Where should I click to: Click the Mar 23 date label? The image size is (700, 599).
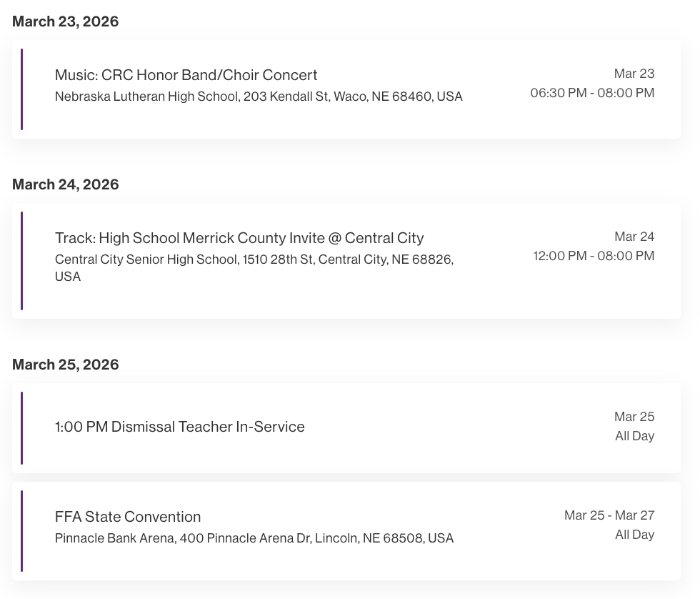tap(634, 74)
